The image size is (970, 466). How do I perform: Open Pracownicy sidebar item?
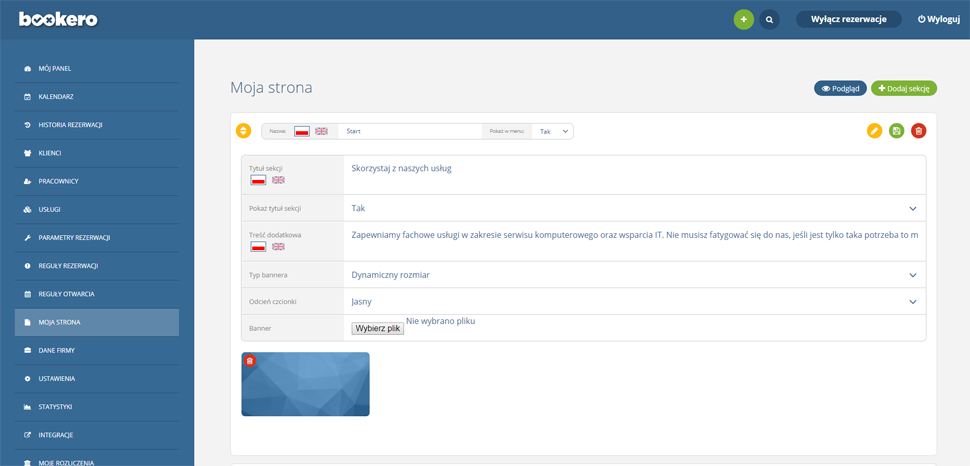[x=97, y=181]
